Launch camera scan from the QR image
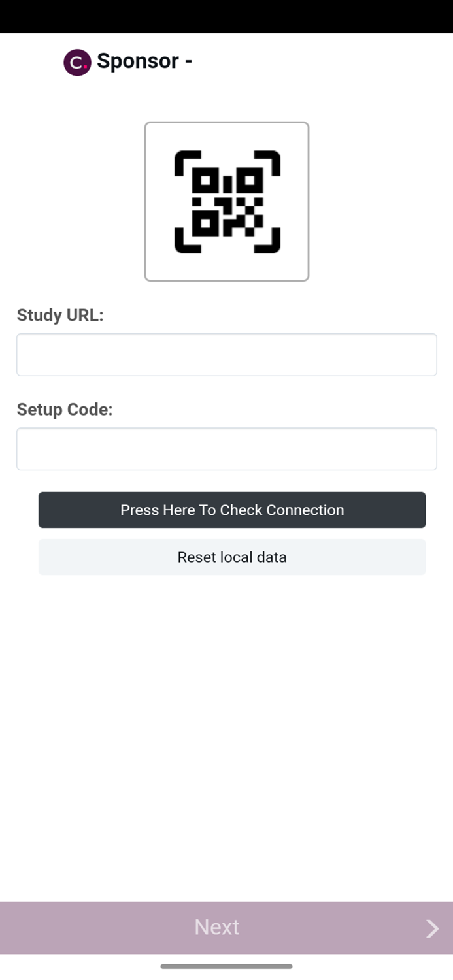 [227, 201]
